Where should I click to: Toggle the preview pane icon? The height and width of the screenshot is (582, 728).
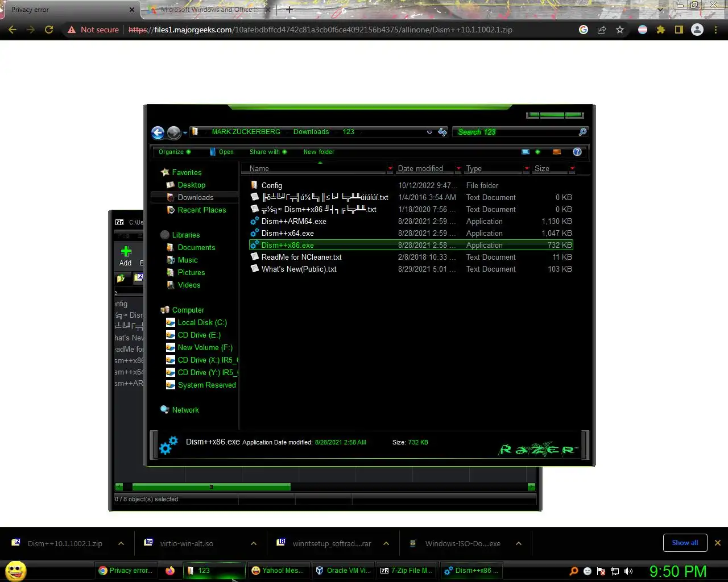coord(557,152)
